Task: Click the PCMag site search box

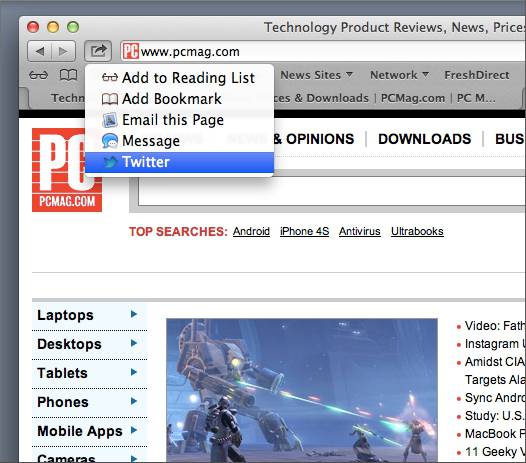Action: [332, 191]
